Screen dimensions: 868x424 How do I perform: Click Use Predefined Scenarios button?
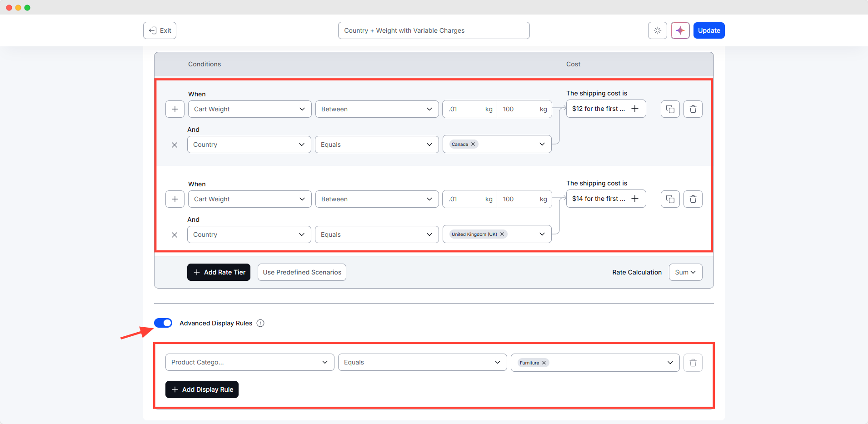[x=302, y=272]
